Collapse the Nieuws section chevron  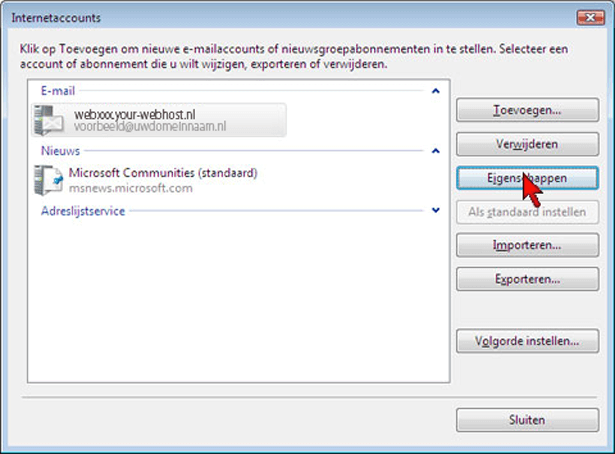(x=435, y=151)
